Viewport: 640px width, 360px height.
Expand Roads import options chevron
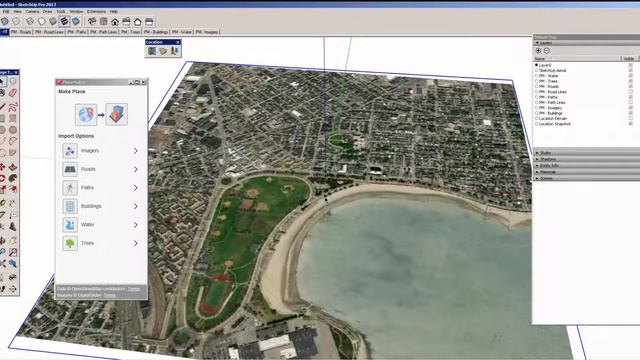point(136,169)
